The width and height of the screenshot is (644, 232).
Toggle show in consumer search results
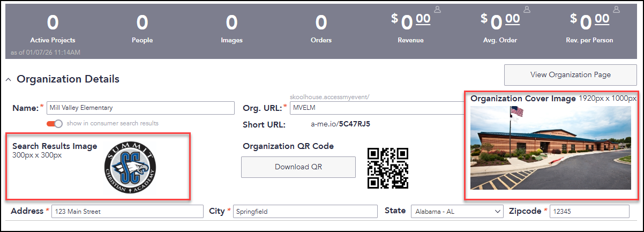(55, 123)
